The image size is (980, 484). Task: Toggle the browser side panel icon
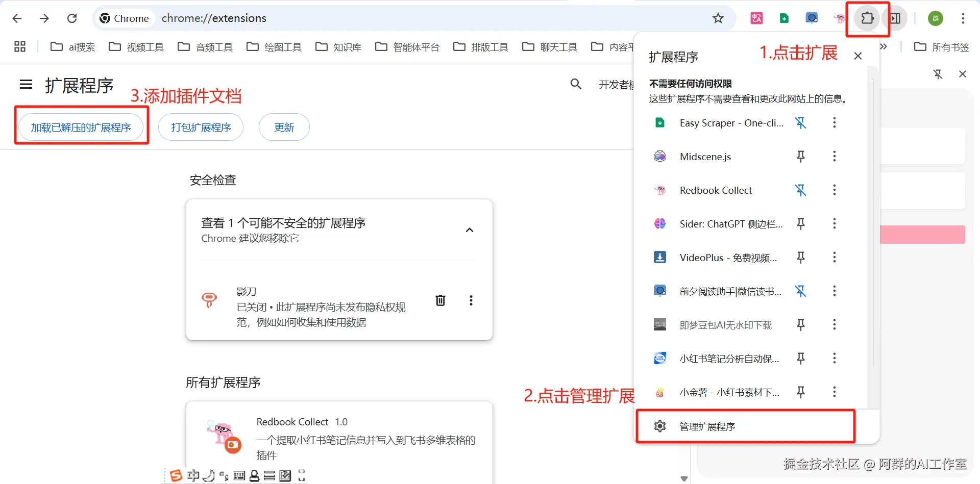click(x=895, y=18)
